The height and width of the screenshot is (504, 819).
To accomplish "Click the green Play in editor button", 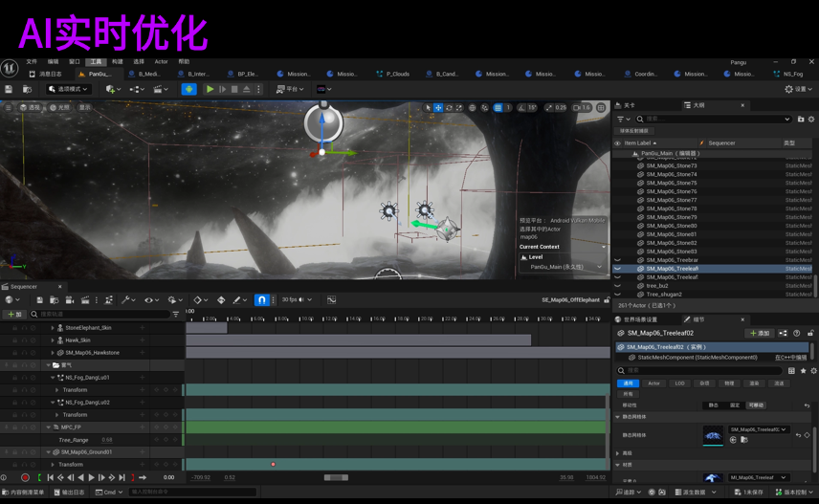I will point(210,89).
